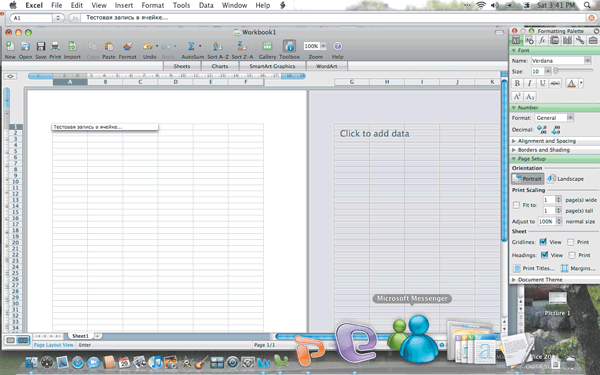Image resolution: width=600 pixels, height=375 pixels.
Task: Click the Print toolbar icon
Action: [55, 46]
